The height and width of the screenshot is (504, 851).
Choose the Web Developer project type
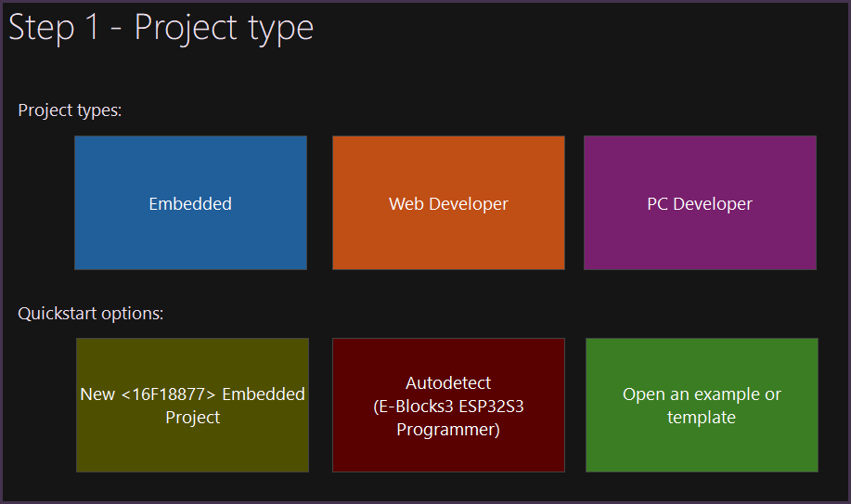click(448, 203)
